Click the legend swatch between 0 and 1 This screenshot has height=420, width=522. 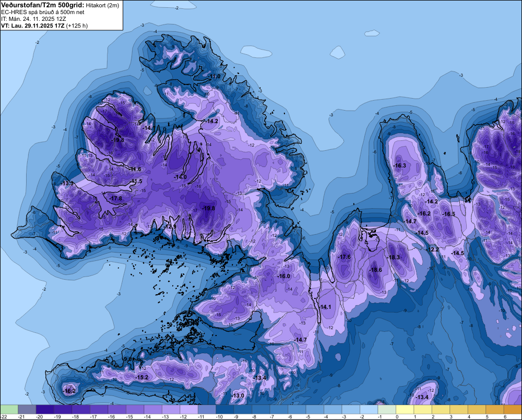405,409
